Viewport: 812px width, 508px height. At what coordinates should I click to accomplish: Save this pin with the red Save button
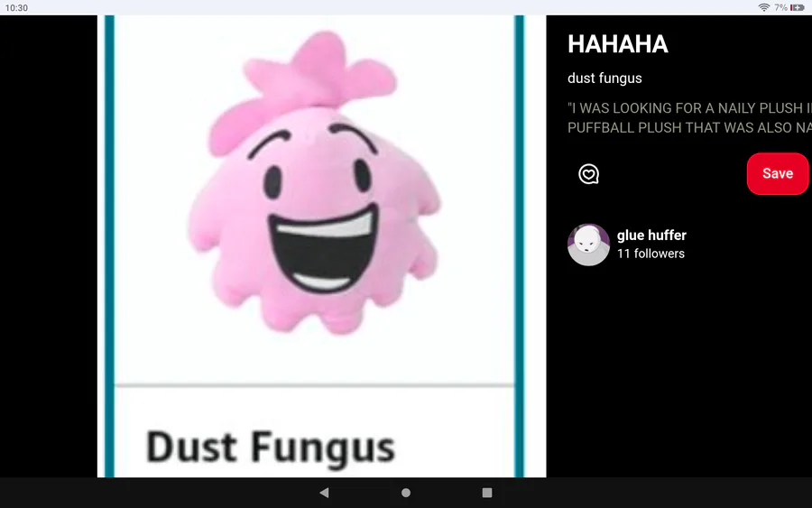coord(778,173)
